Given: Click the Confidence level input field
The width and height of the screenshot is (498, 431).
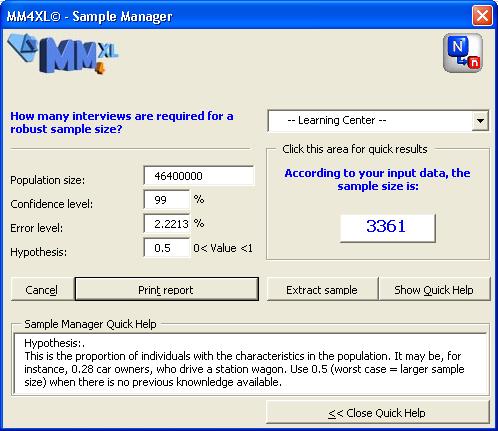Looking at the screenshot, I should tap(167, 200).
